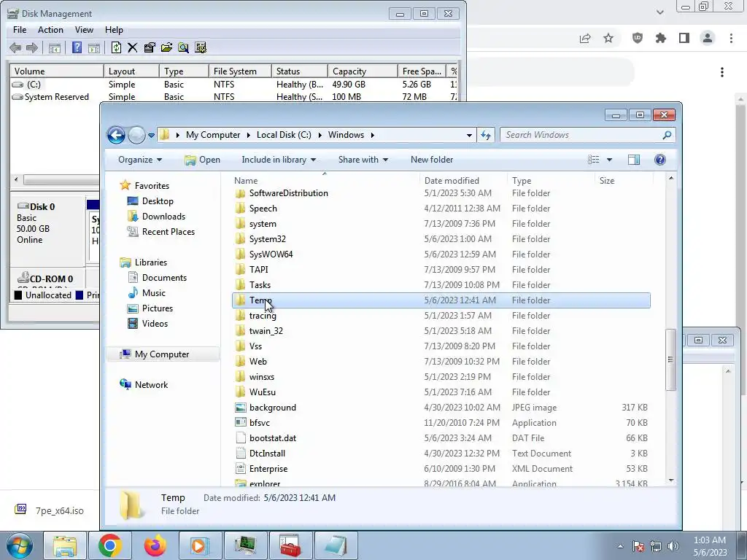Select the bootstat.dat file
747x560 pixels.
coord(441,438)
